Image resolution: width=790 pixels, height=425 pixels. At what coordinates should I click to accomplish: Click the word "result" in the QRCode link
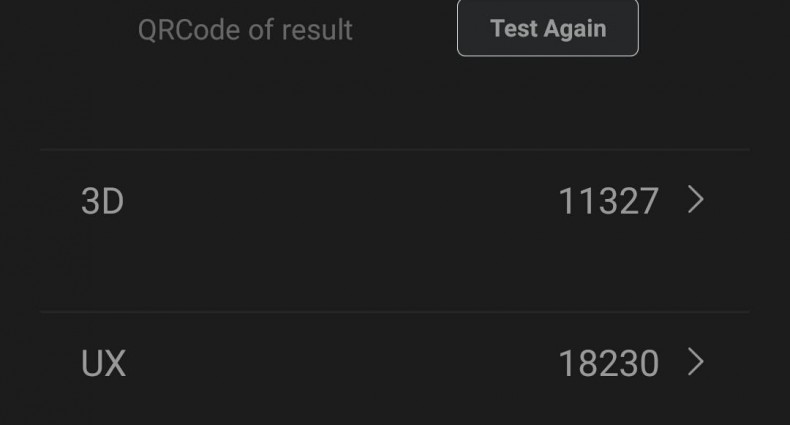[x=316, y=30]
